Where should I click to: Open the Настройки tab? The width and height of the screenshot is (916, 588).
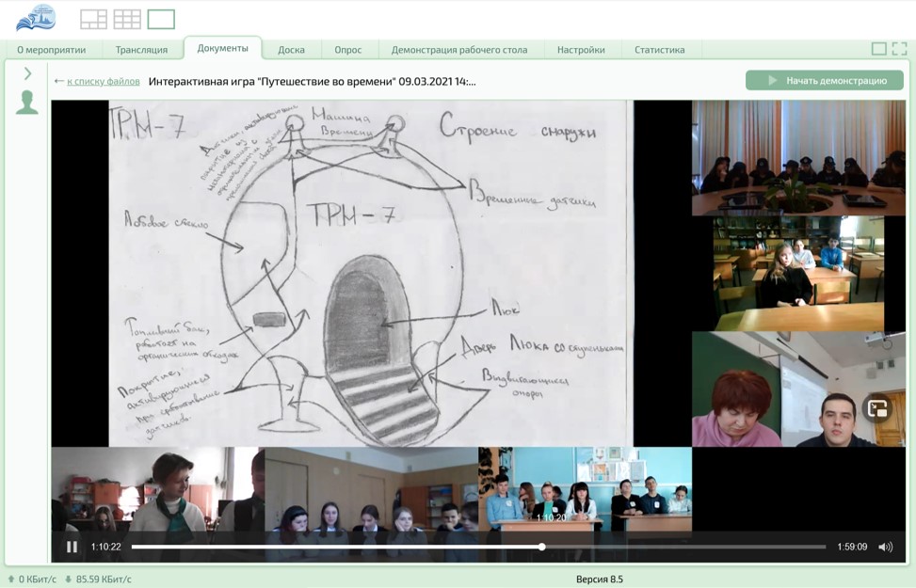point(581,50)
